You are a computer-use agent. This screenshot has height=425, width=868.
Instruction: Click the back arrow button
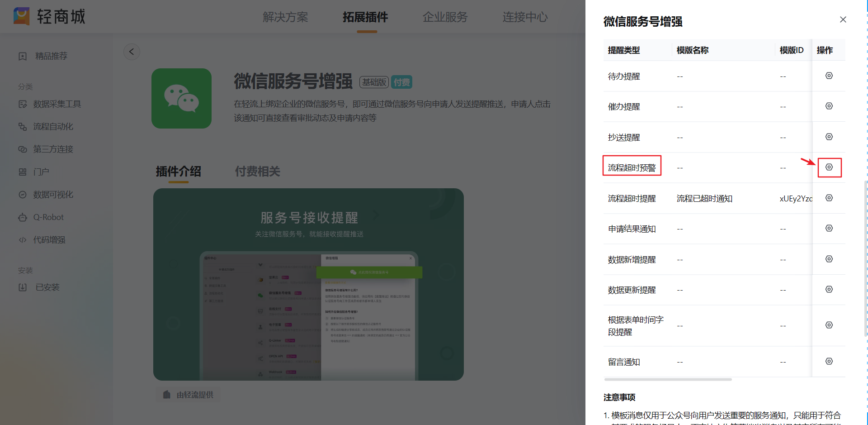click(132, 52)
